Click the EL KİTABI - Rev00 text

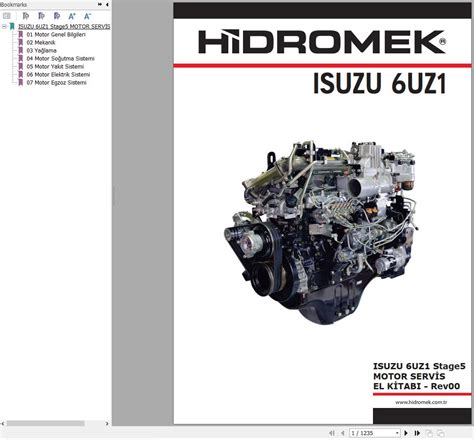[417, 386]
